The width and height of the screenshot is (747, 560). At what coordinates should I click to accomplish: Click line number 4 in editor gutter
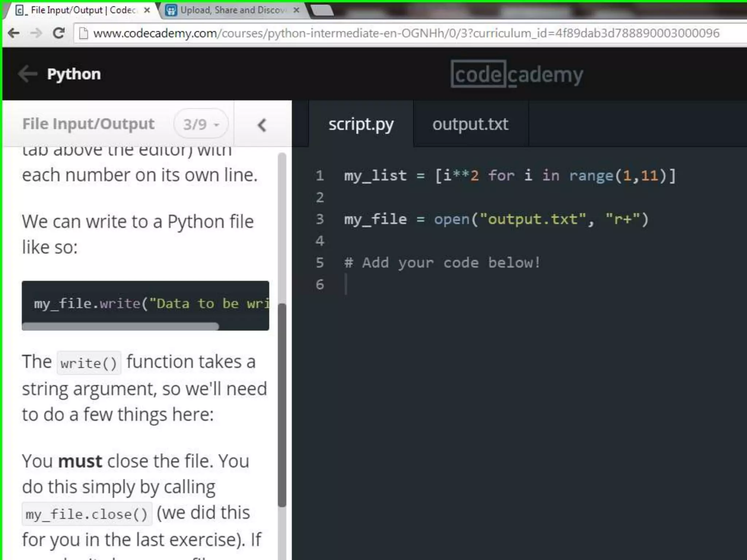point(320,241)
